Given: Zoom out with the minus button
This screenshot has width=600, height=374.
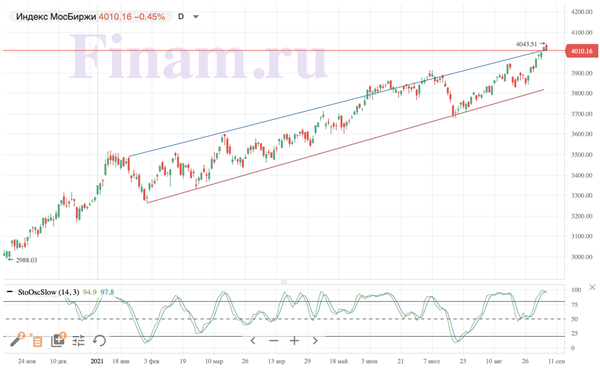Looking at the screenshot, I should tap(274, 340).
